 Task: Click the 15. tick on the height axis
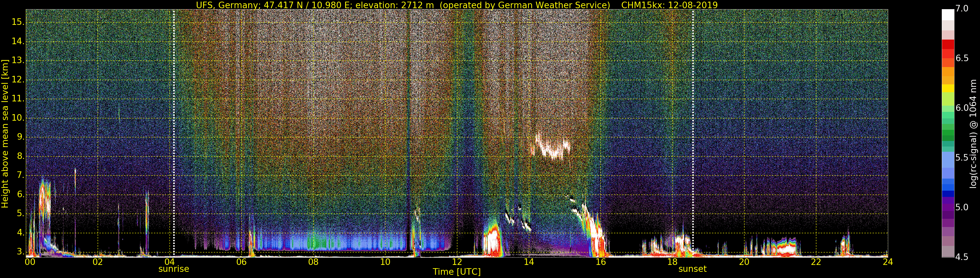pyautogui.click(x=18, y=22)
